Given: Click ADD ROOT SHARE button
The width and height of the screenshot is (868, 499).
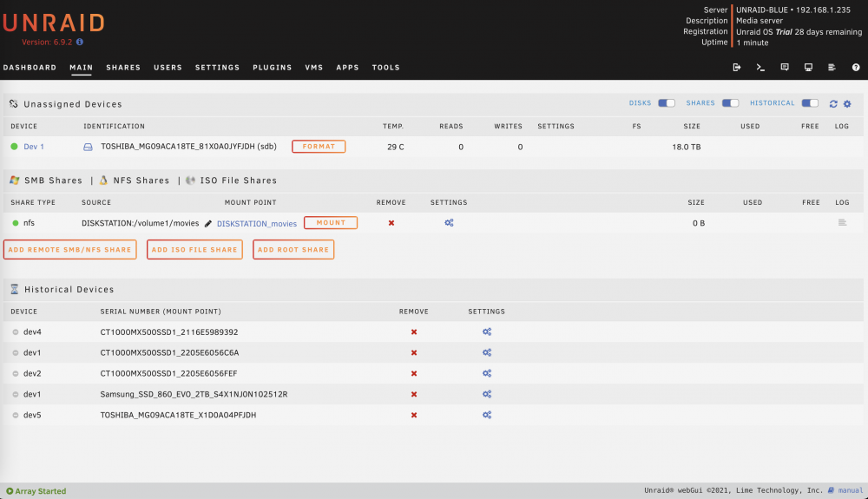Looking at the screenshot, I should (x=293, y=250).
